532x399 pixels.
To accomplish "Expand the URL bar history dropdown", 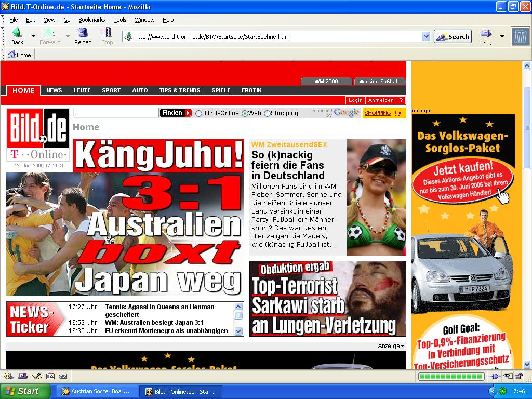I will click(427, 36).
